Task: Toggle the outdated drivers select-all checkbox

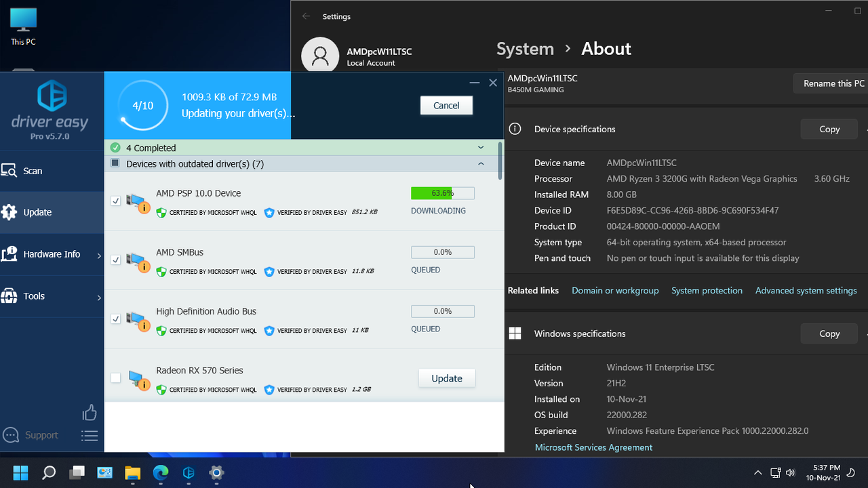Action: pos(115,163)
